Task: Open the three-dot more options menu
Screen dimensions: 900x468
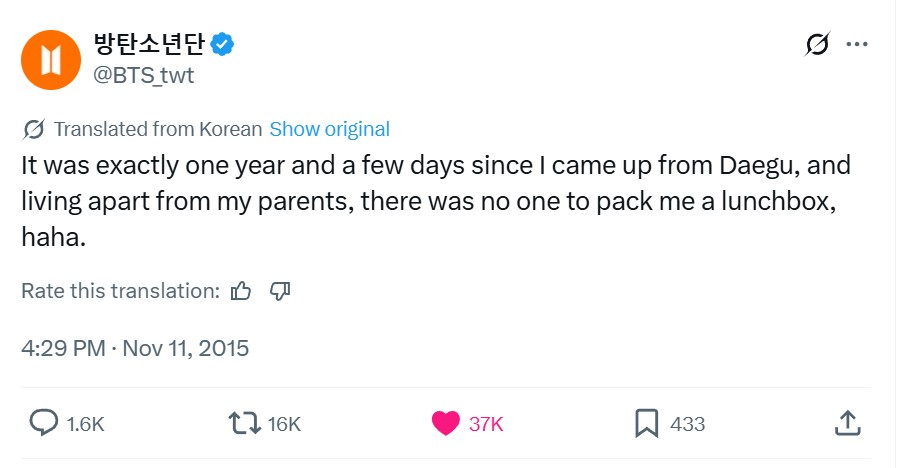Action: 857,45
